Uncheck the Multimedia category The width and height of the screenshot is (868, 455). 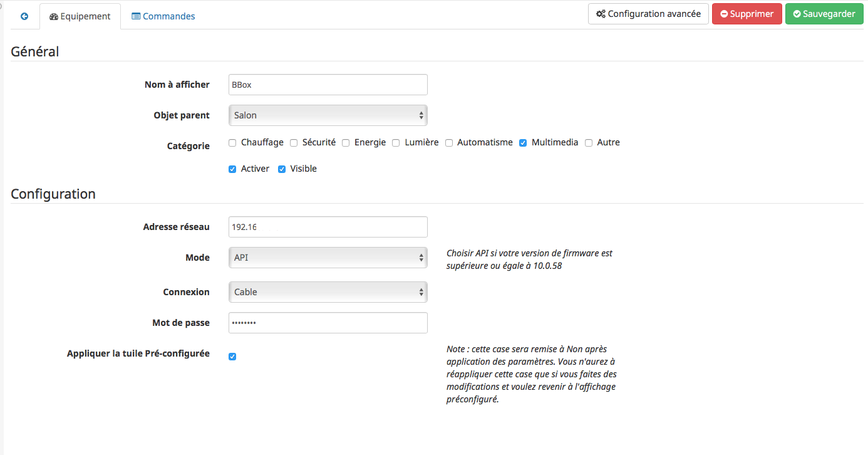coord(523,143)
